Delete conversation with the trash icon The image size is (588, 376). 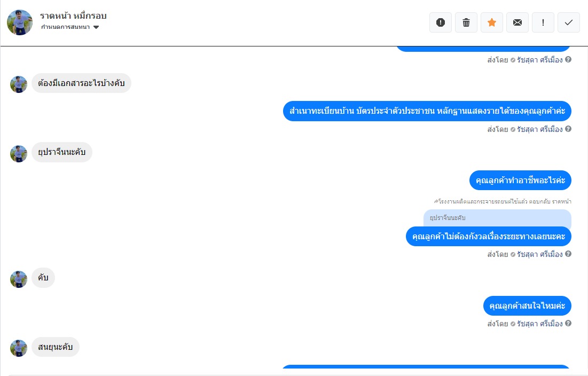click(x=466, y=22)
